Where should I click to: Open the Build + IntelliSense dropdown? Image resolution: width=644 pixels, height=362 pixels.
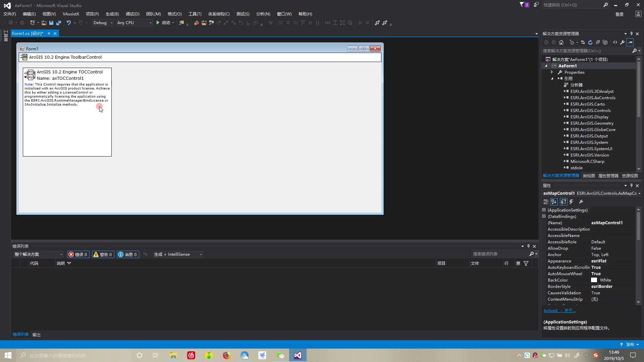click(x=178, y=254)
